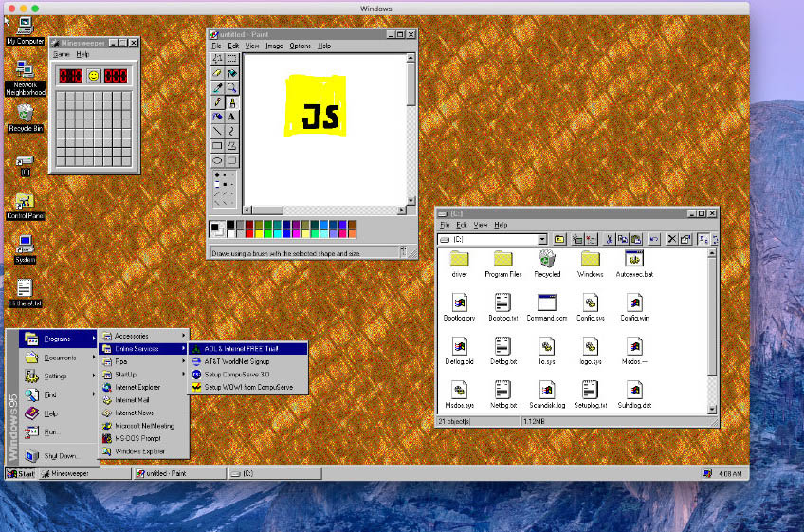Screen dimensions: 804x532
Task: Open the Programs item in Start menu
Action: click(58, 339)
